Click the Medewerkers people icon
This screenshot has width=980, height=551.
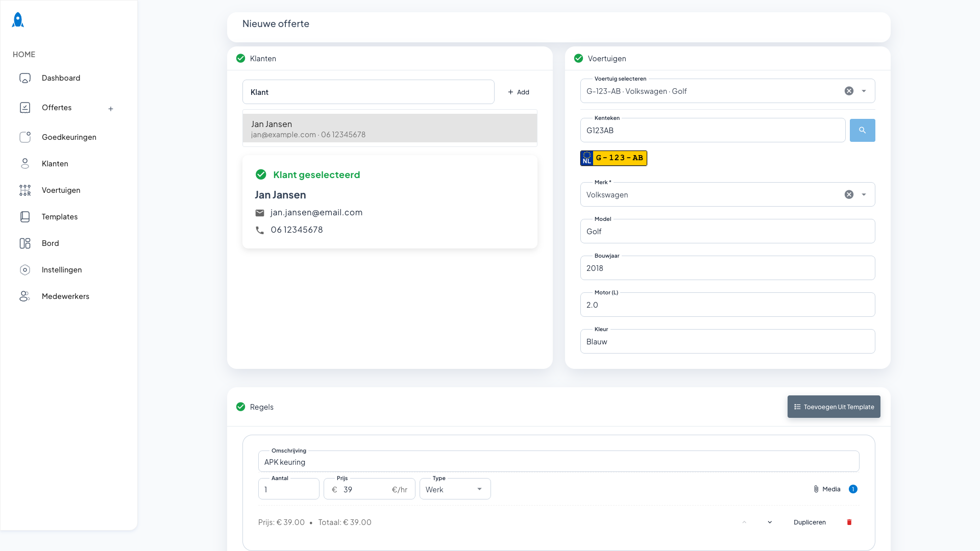(x=25, y=296)
